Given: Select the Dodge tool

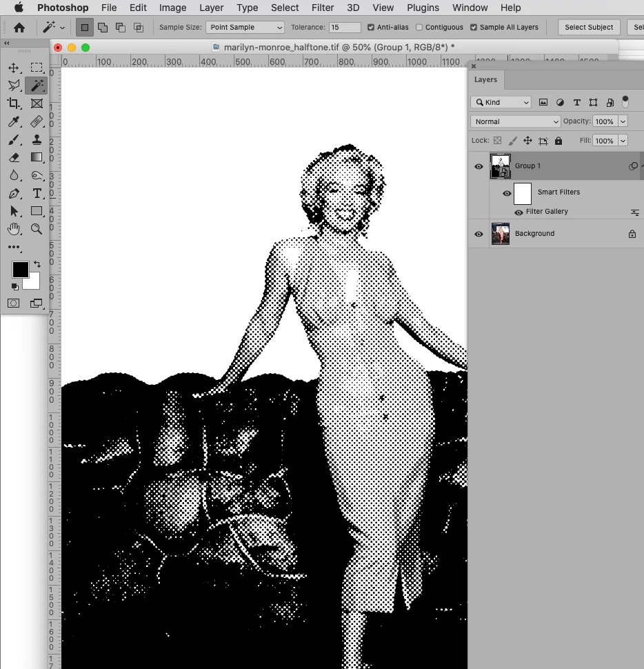Looking at the screenshot, I should click(37, 175).
